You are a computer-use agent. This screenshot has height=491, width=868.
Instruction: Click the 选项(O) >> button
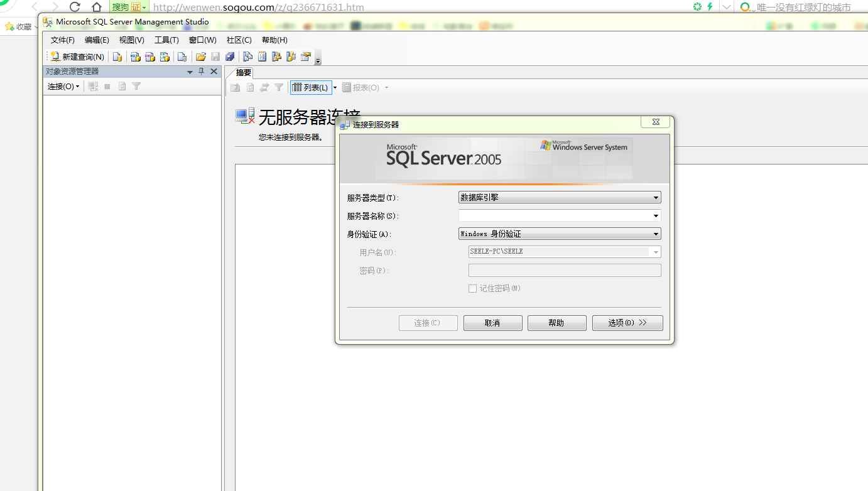coord(627,323)
